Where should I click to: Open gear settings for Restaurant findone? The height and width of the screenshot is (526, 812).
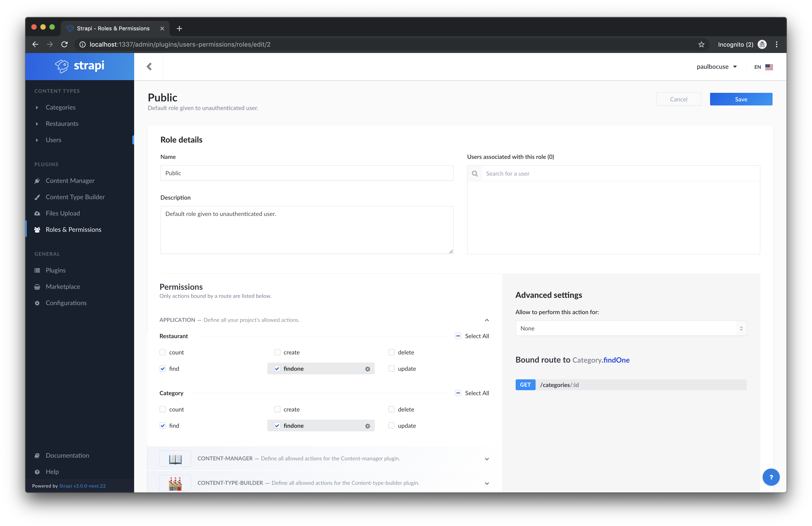click(367, 369)
